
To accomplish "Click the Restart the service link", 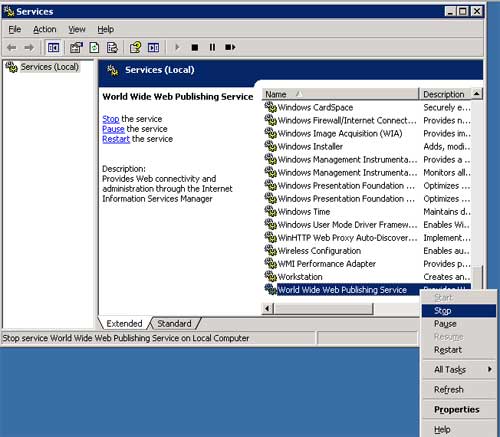I will (116, 139).
